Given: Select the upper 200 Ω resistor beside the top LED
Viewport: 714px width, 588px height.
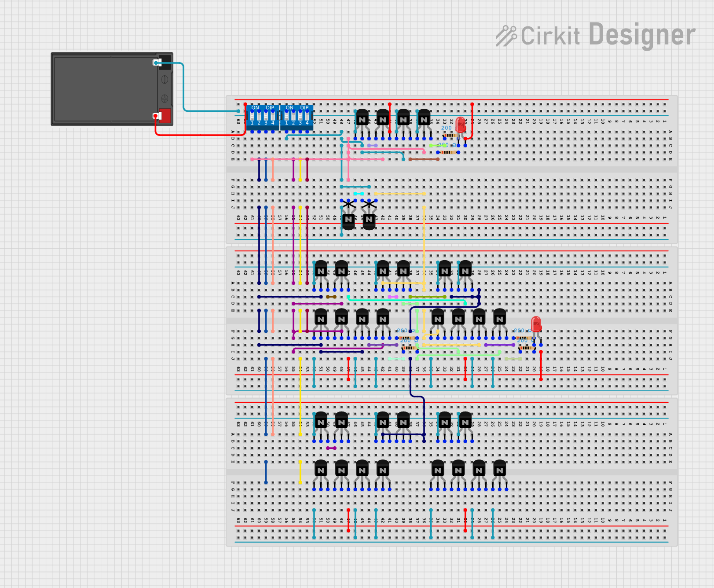Looking at the screenshot, I should [451, 135].
